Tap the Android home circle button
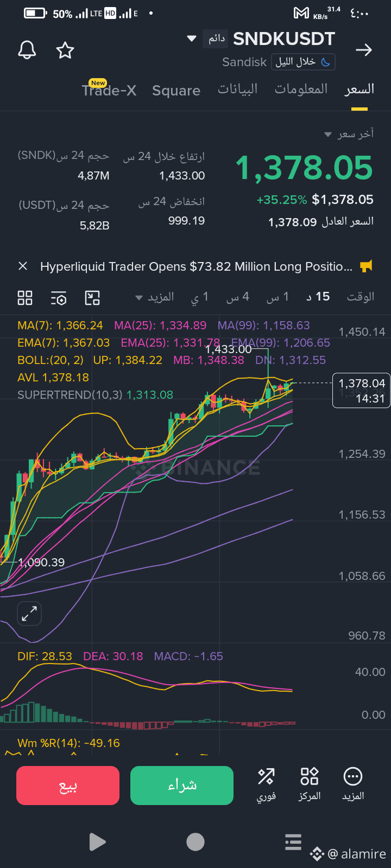Image resolution: width=391 pixels, height=868 pixels. coord(195,842)
